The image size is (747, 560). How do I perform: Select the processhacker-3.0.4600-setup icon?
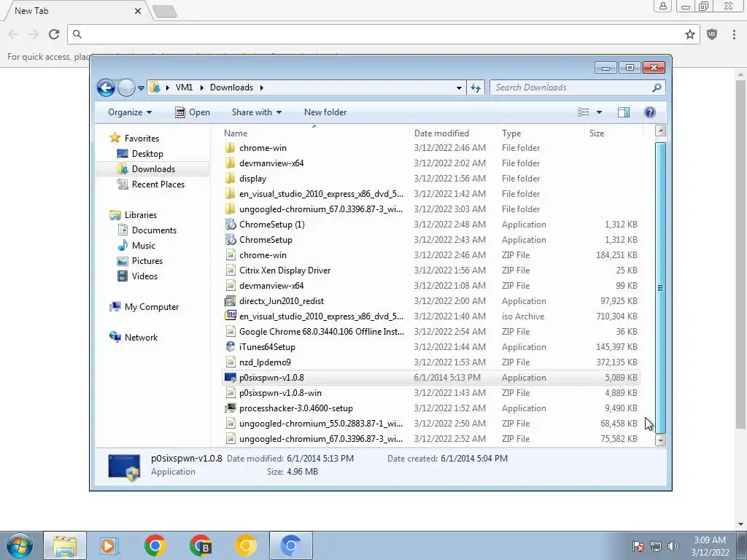[x=230, y=408]
